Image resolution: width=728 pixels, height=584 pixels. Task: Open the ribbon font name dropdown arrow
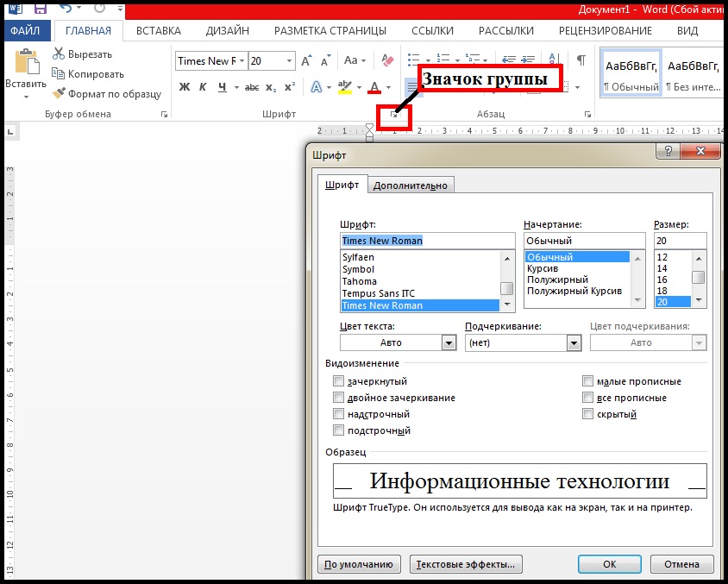[x=242, y=60]
